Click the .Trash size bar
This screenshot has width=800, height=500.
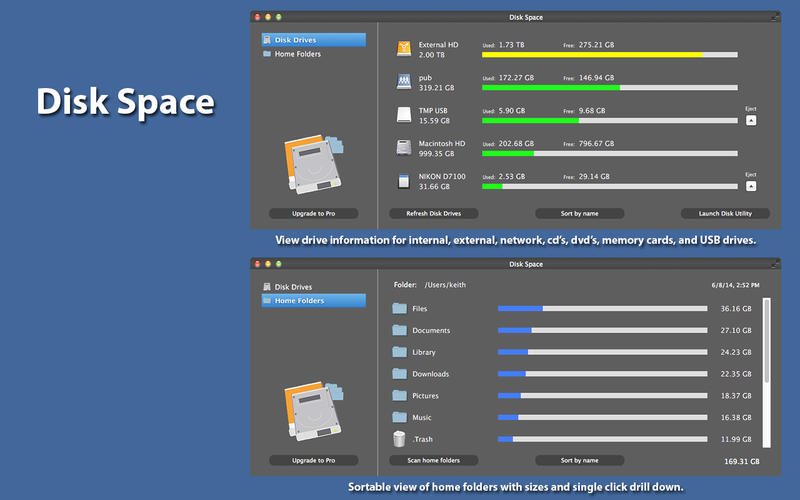pos(603,439)
